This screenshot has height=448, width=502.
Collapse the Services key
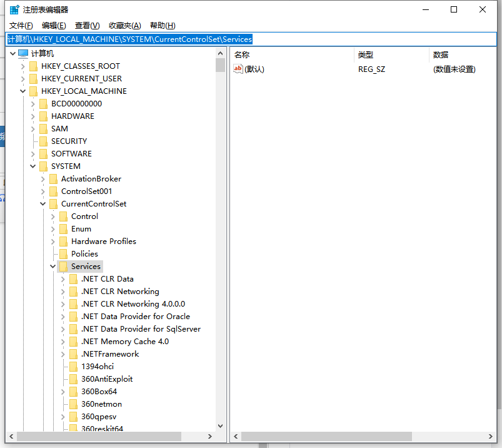[x=53, y=267]
